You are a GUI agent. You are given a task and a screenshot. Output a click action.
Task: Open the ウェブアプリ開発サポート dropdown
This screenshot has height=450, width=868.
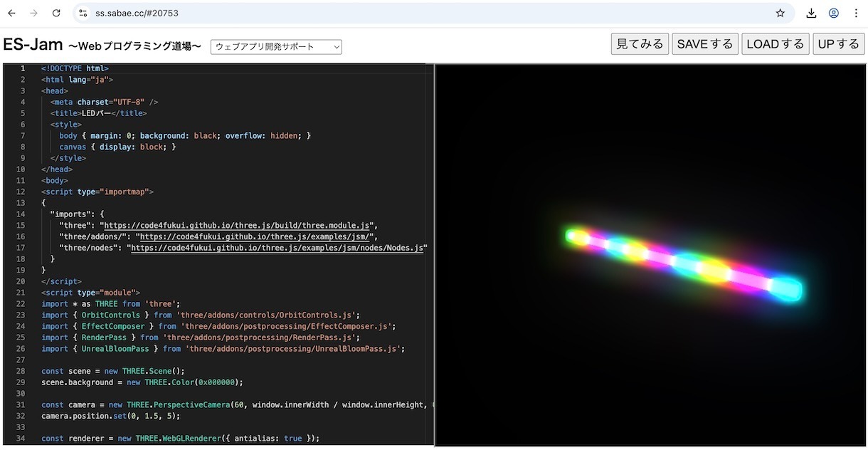tap(276, 47)
